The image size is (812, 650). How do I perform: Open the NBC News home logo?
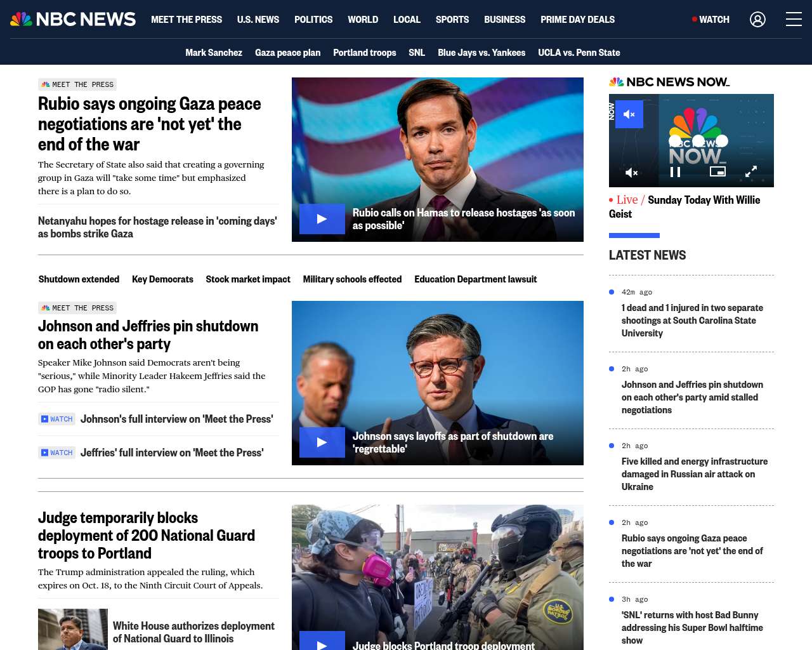(x=73, y=19)
